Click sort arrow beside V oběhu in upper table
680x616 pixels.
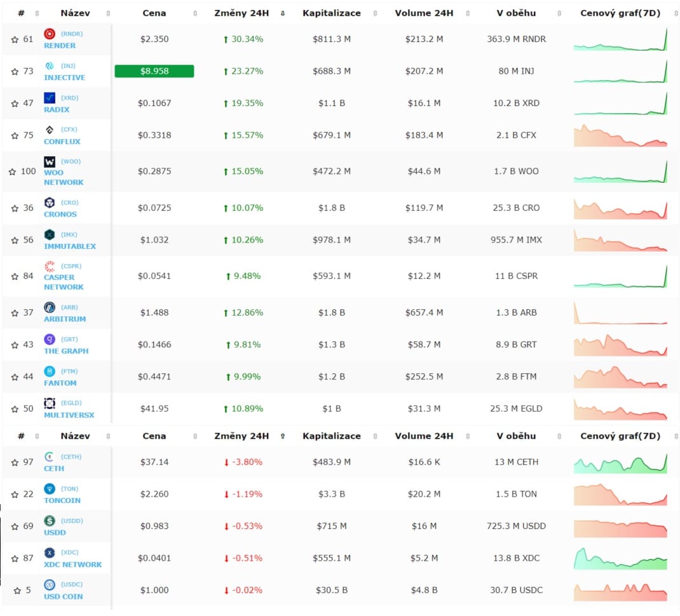[x=559, y=13]
